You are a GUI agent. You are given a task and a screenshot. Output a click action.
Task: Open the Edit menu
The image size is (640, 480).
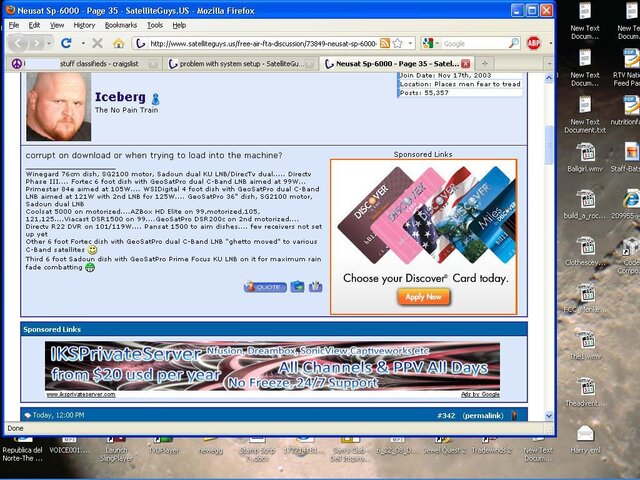34,25
